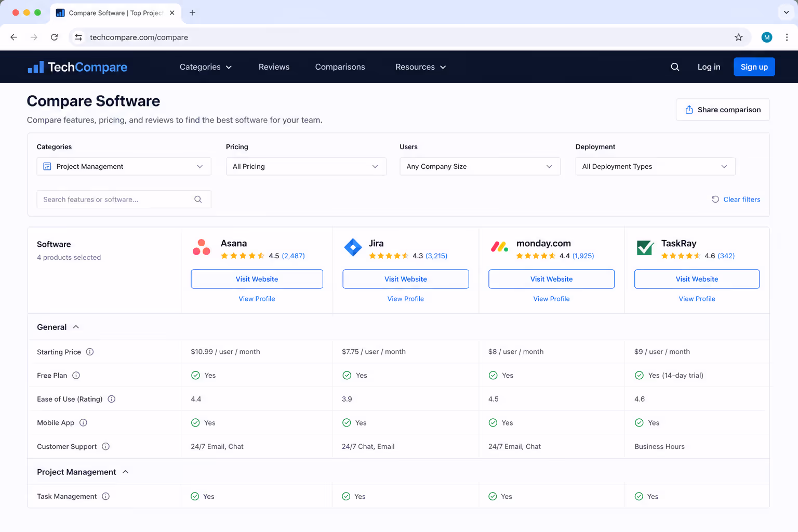Viewport: 798px width, 532px height.
Task: Click Log in
Action: [x=709, y=67]
